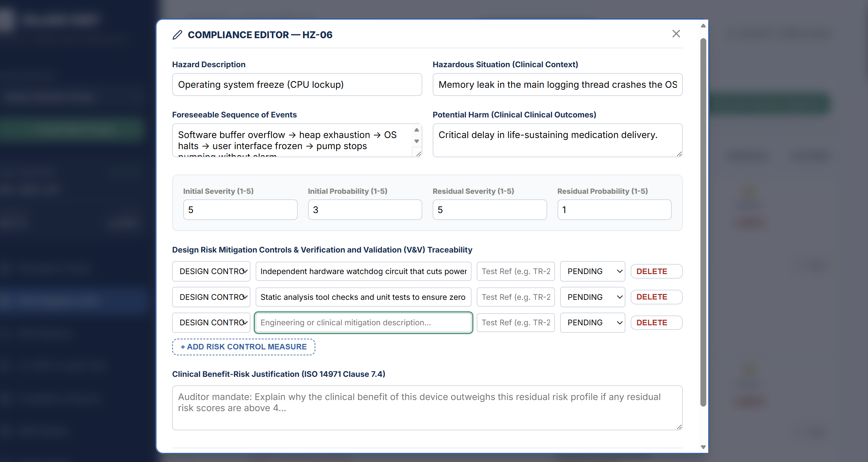Image resolution: width=868 pixels, height=462 pixels.
Task: Click the dialog scrollbar down arrow
Action: (x=703, y=447)
